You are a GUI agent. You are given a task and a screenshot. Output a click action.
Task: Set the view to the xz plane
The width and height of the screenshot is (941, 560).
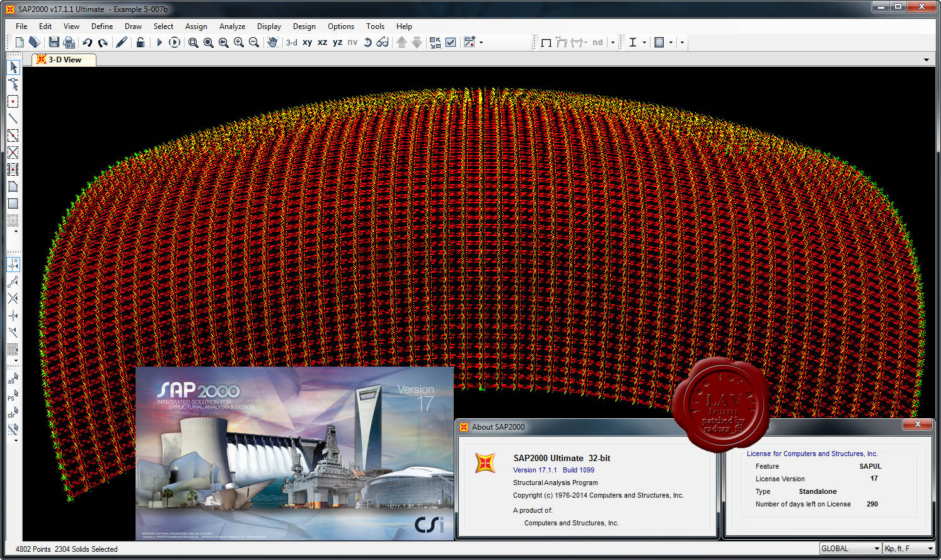[323, 42]
